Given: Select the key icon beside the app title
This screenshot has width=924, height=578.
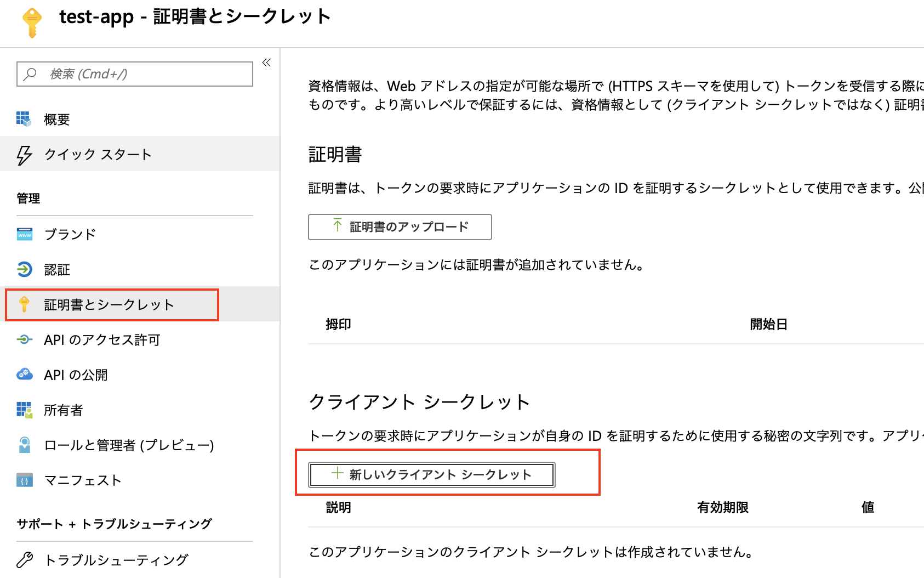Looking at the screenshot, I should click(x=32, y=22).
